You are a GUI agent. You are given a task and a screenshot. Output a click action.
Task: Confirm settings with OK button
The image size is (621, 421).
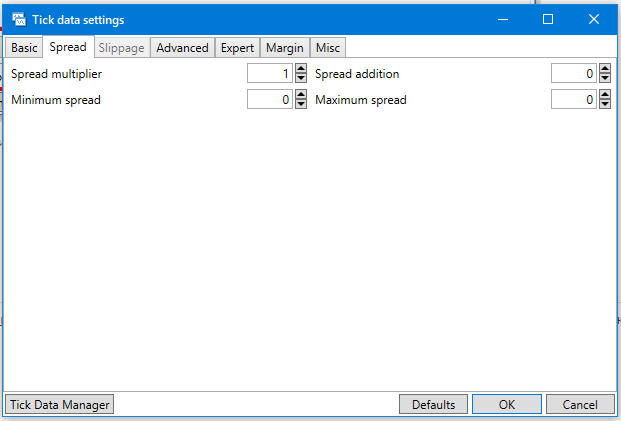(507, 404)
